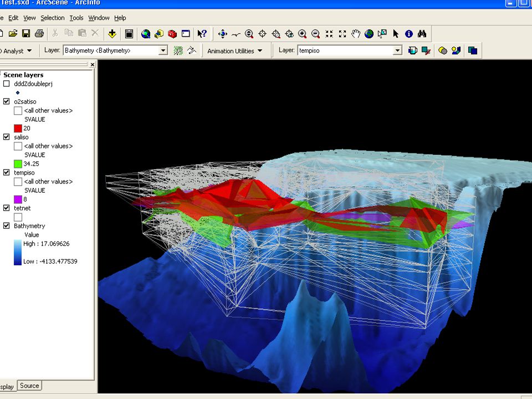
Task: Open the Find binoculars tool
Action: [x=422, y=34]
